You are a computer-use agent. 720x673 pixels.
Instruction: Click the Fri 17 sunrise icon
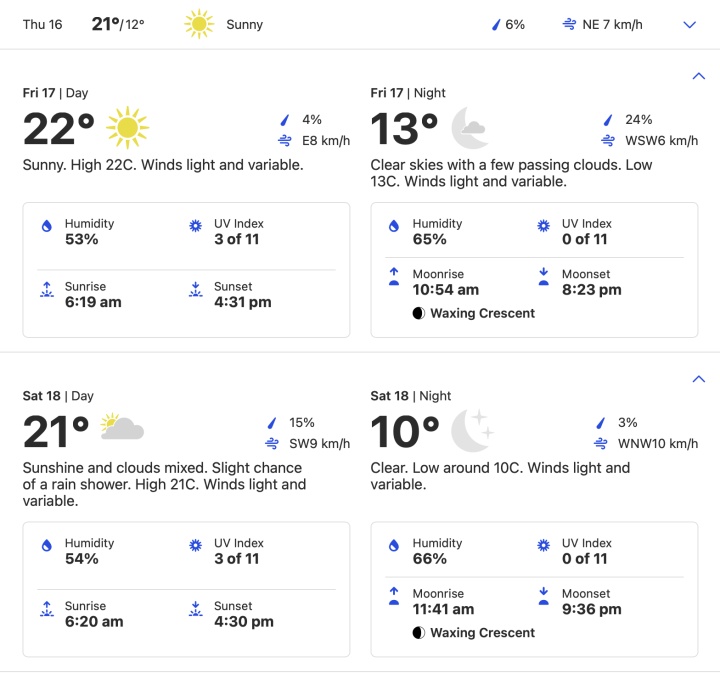coord(46,289)
